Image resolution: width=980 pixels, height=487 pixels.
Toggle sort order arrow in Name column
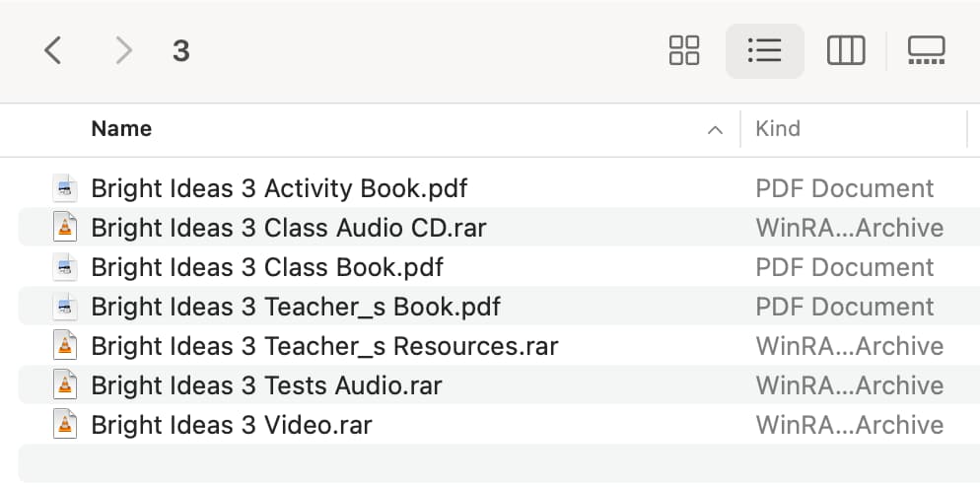click(x=715, y=130)
